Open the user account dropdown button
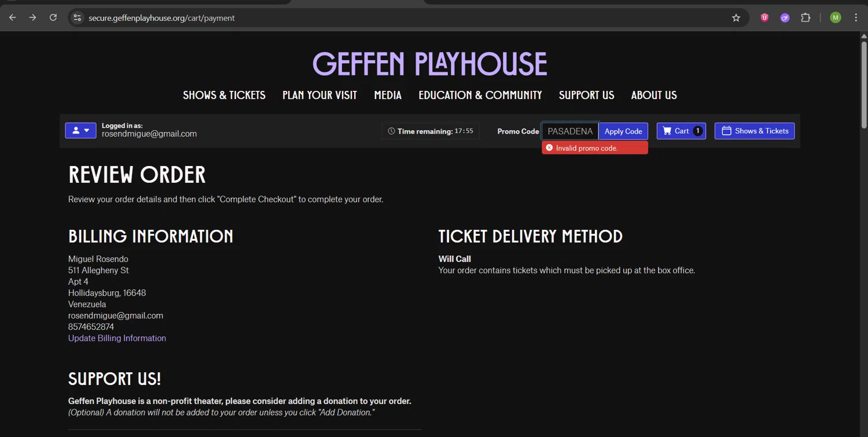Image resolution: width=868 pixels, height=437 pixels. coord(80,131)
